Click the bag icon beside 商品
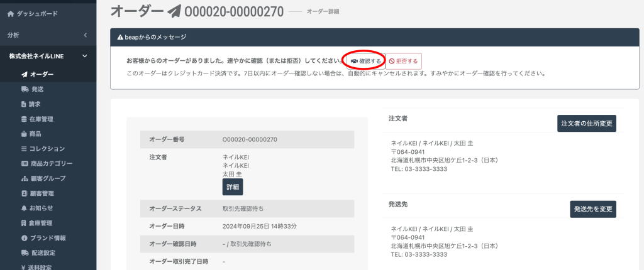This screenshot has width=644, height=270. pos(25,134)
